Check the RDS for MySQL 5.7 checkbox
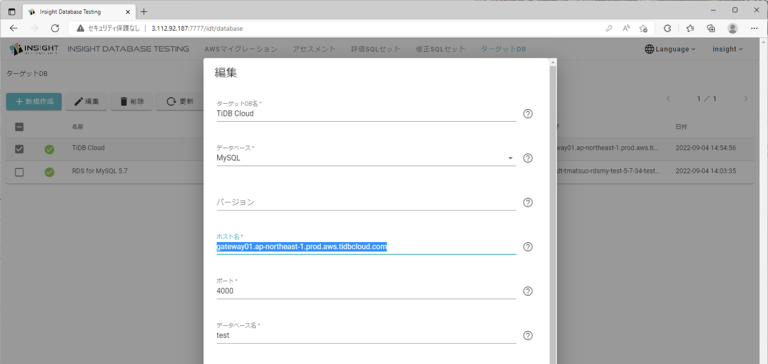768x364 pixels. click(19, 172)
